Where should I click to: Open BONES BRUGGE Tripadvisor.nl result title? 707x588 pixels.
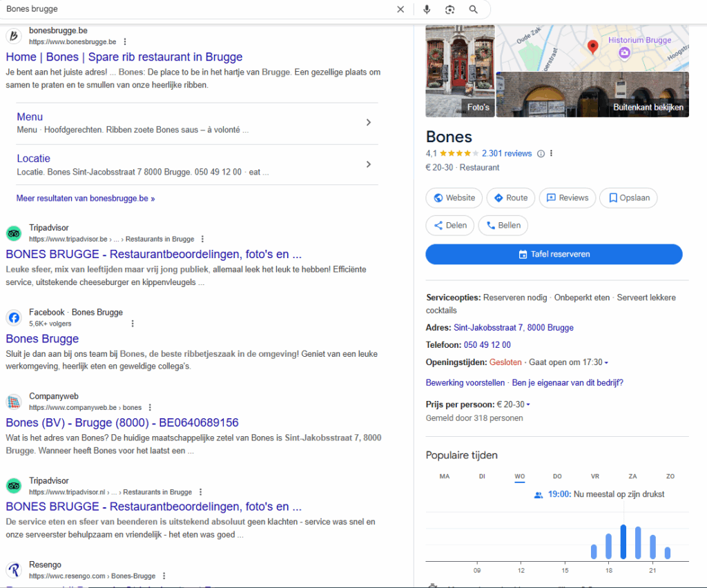click(x=154, y=507)
